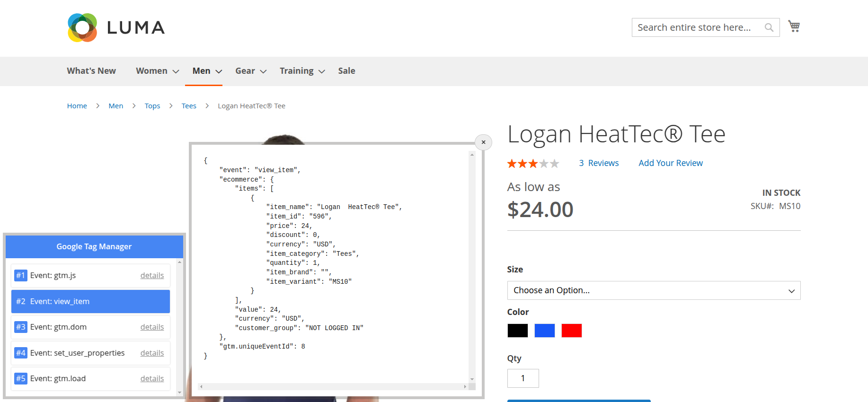Viewport: 868px width, 402px height.
Task: Go to Tees breadcrumb
Action: [189, 106]
